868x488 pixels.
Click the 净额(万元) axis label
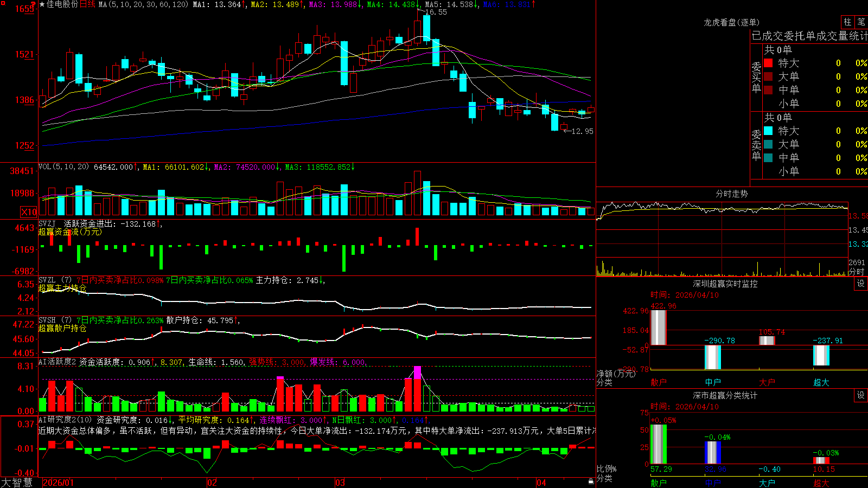(616, 374)
